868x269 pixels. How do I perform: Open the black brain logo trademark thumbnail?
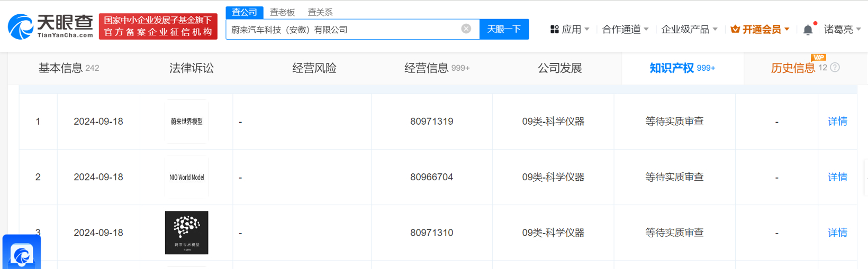tap(186, 233)
